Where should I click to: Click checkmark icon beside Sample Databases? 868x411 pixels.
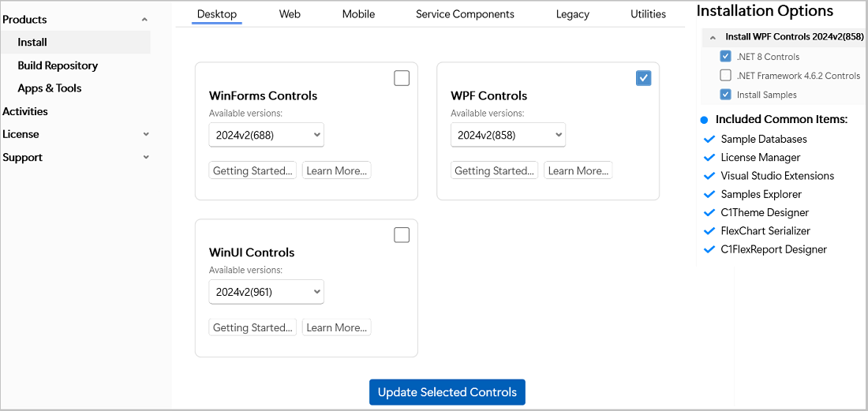(709, 139)
